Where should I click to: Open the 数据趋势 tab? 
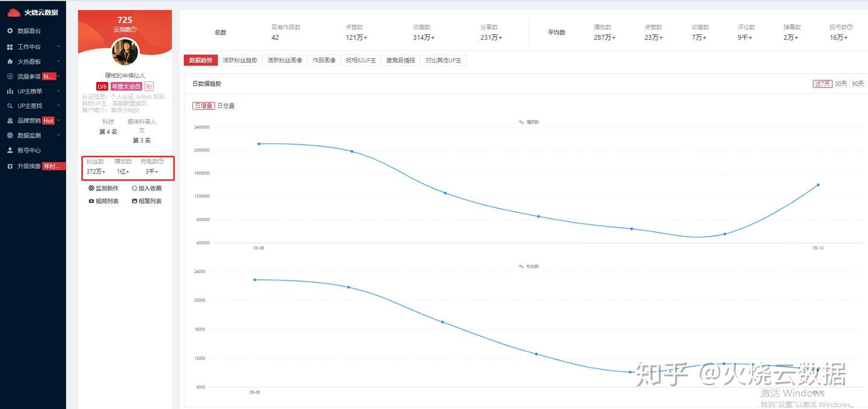click(x=201, y=60)
